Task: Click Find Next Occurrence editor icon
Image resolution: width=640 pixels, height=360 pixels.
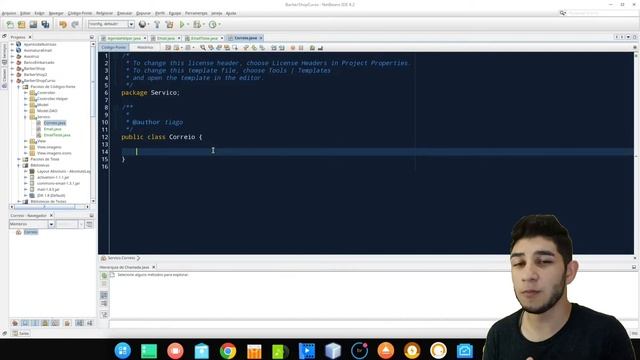Action: pos(219,48)
